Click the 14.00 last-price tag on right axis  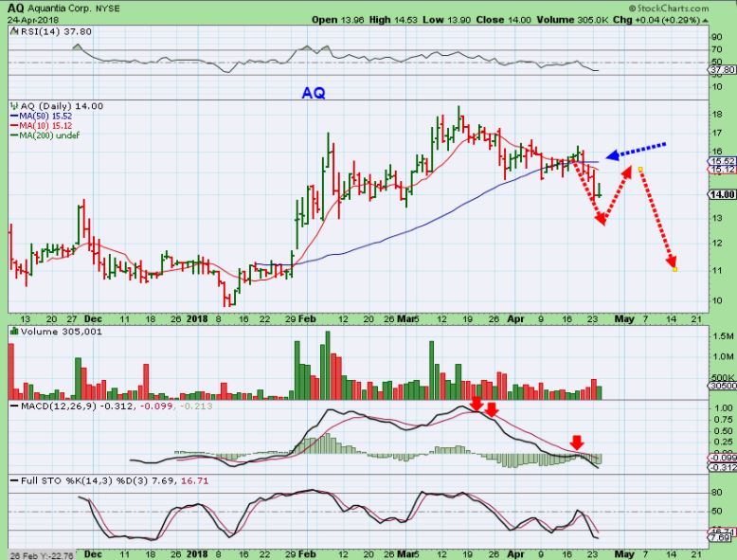[x=723, y=194]
